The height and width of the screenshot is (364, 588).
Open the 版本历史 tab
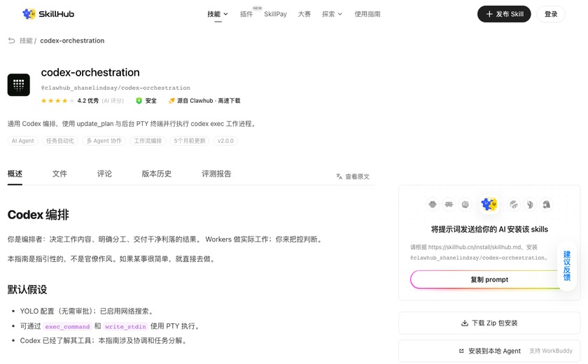point(156,174)
